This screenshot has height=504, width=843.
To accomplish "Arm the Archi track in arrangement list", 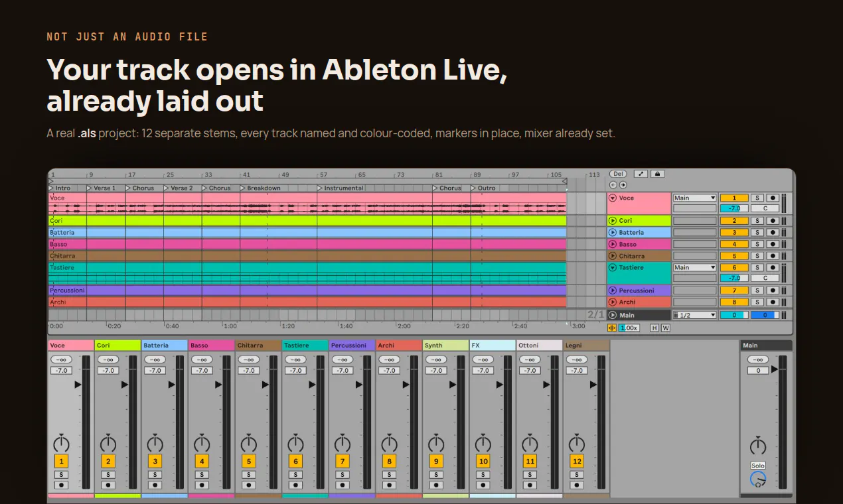I will [x=773, y=302].
